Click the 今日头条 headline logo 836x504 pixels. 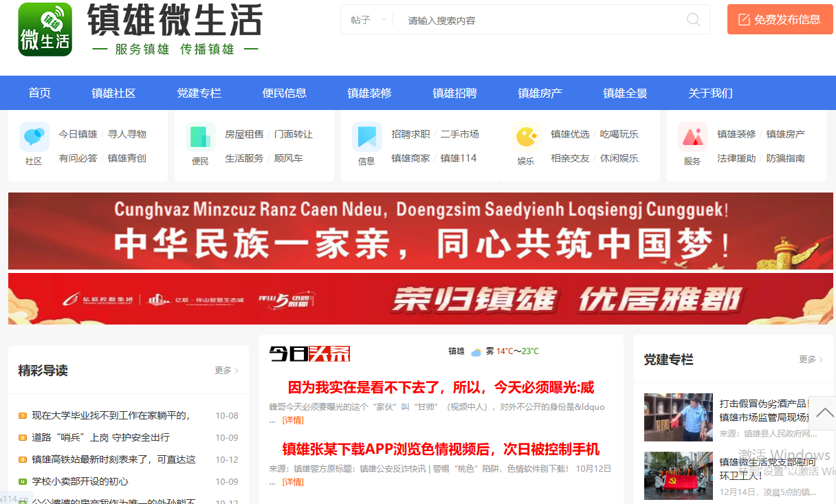309,353
